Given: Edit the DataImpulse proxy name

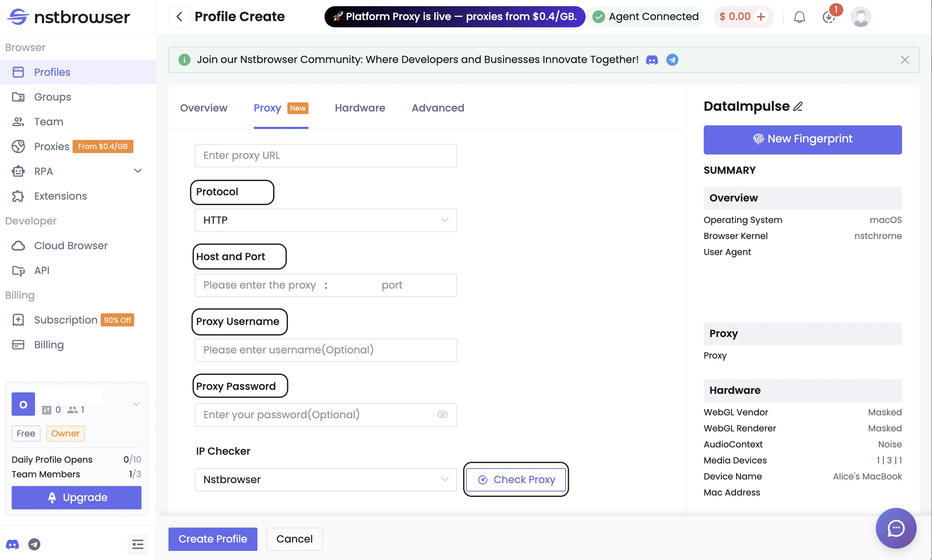Looking at the screenshot, I should pyautogui.click(x=797, y=106).
